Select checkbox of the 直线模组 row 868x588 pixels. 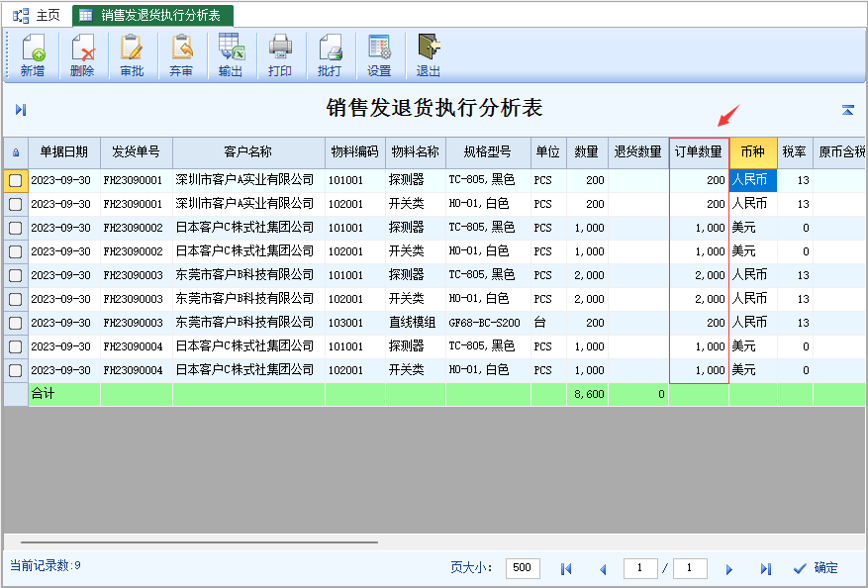(x=16, y=323)
